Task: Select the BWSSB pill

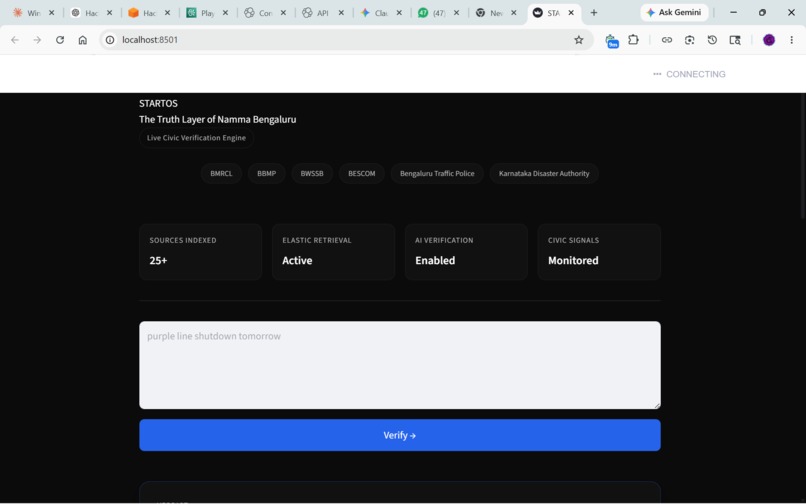Action: pos(312,173)
